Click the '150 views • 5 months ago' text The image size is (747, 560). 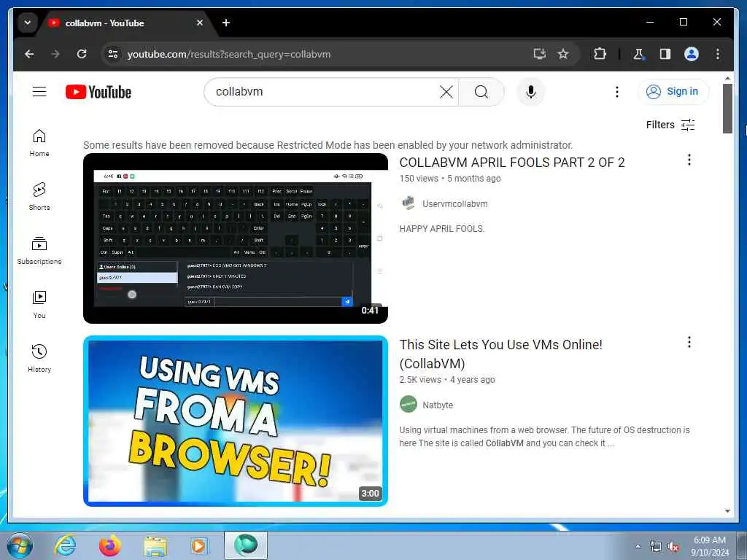[x=450, y=179]
